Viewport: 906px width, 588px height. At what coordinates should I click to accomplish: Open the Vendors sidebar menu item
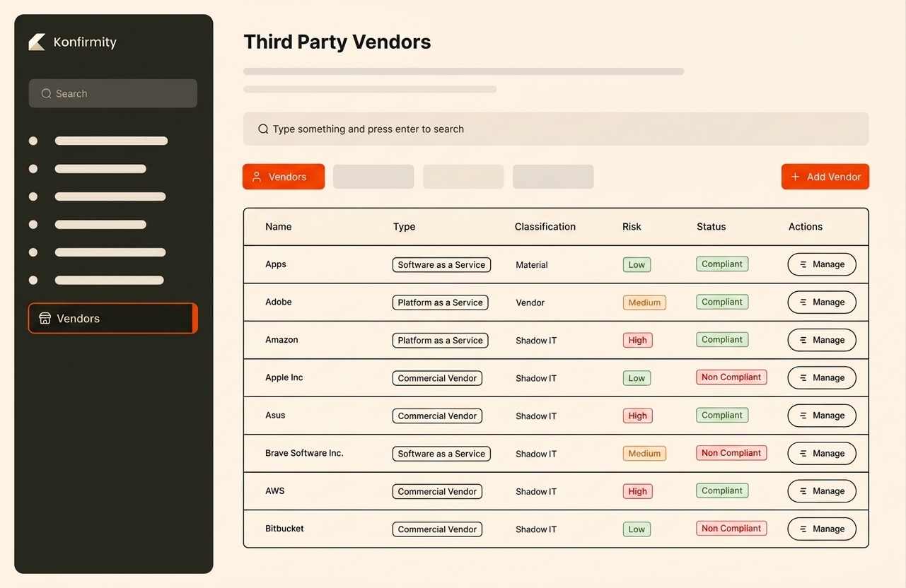point(113,318)
